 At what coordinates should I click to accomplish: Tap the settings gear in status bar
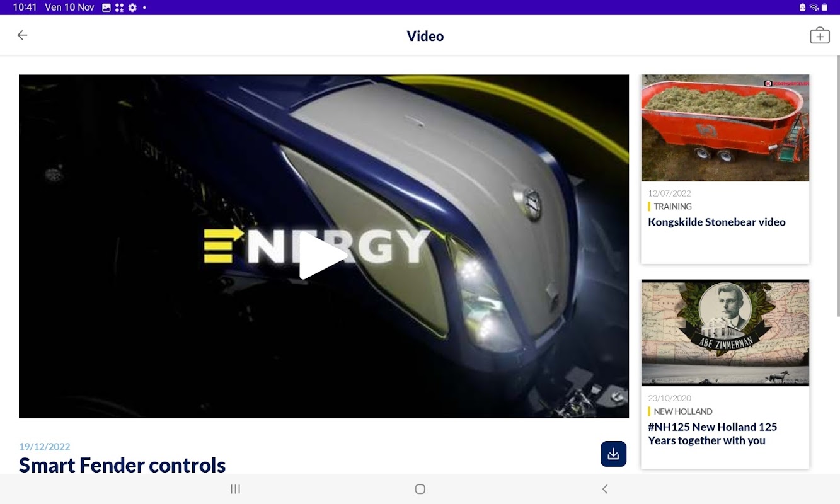point(132,8)
